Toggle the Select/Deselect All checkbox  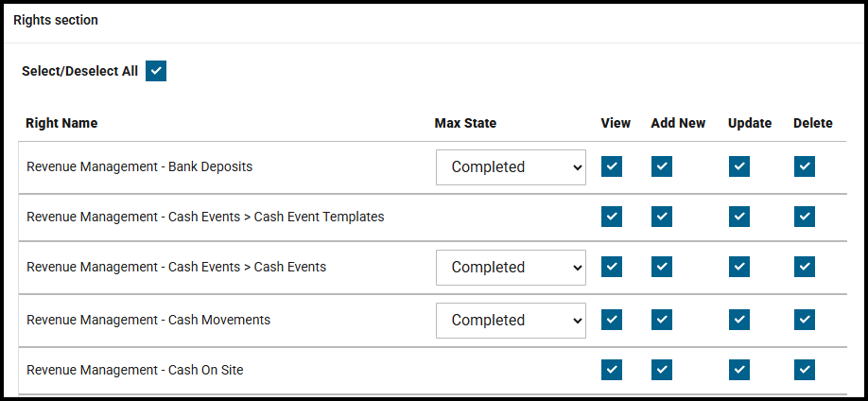pyautogui.click(x=156, y=71)
